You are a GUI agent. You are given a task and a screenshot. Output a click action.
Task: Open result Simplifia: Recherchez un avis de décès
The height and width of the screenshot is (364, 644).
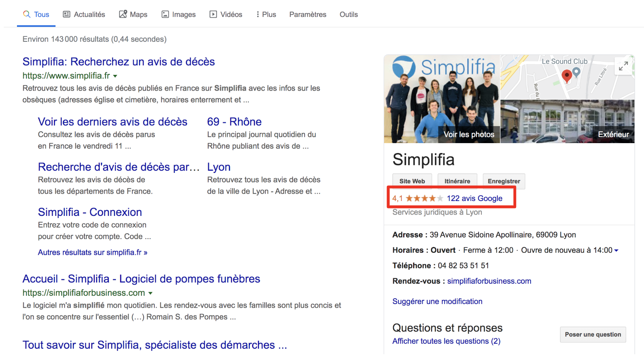point(119,62)
